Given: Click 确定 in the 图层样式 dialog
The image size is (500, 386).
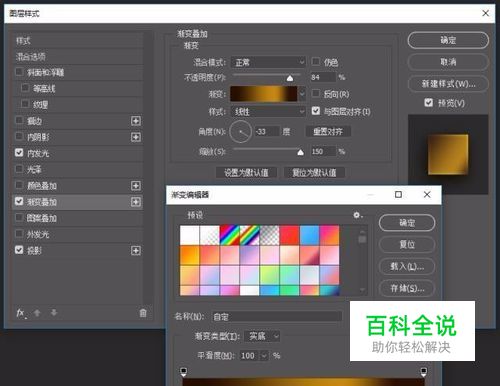Looking at the screenshot, I should pos(448,40).
